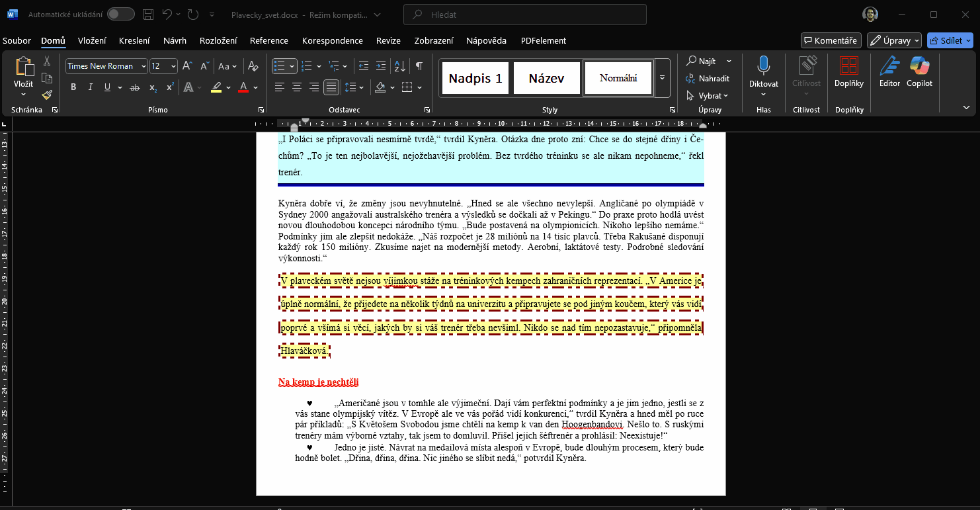Open the Vložení ribbon tab
980x510 pixels.
pyautogui.click(x=92, y=40)
